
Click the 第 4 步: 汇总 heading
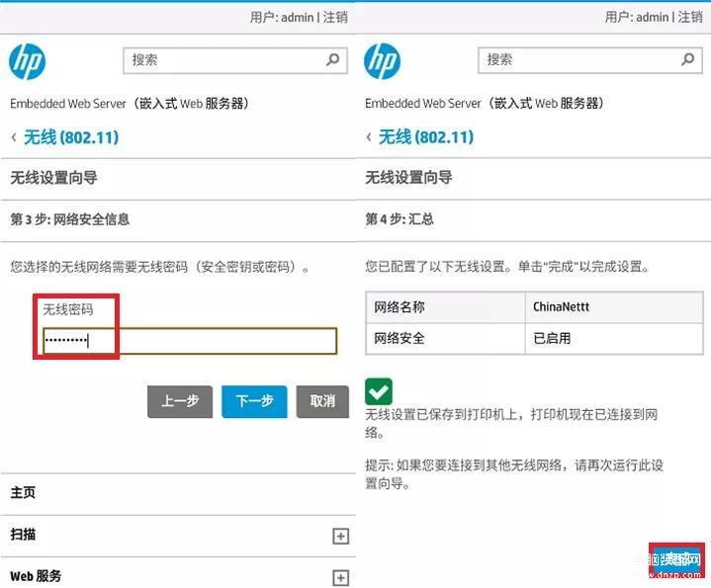[400, 219]
